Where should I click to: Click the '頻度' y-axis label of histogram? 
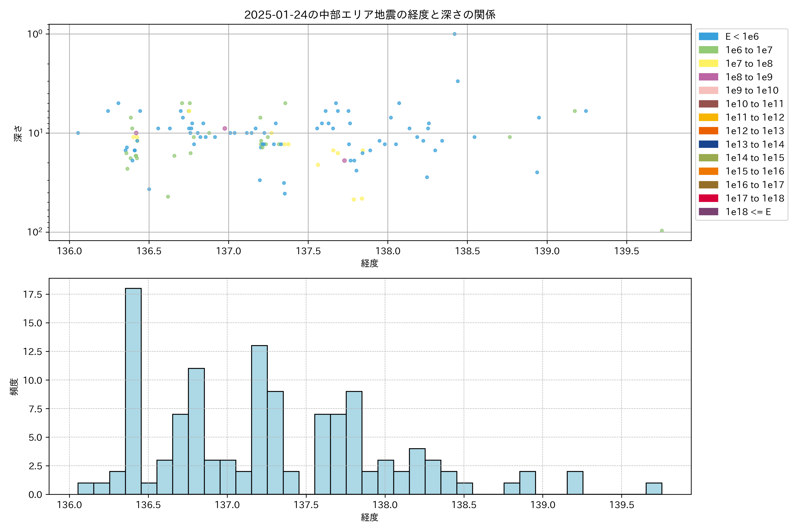(14, 387)
